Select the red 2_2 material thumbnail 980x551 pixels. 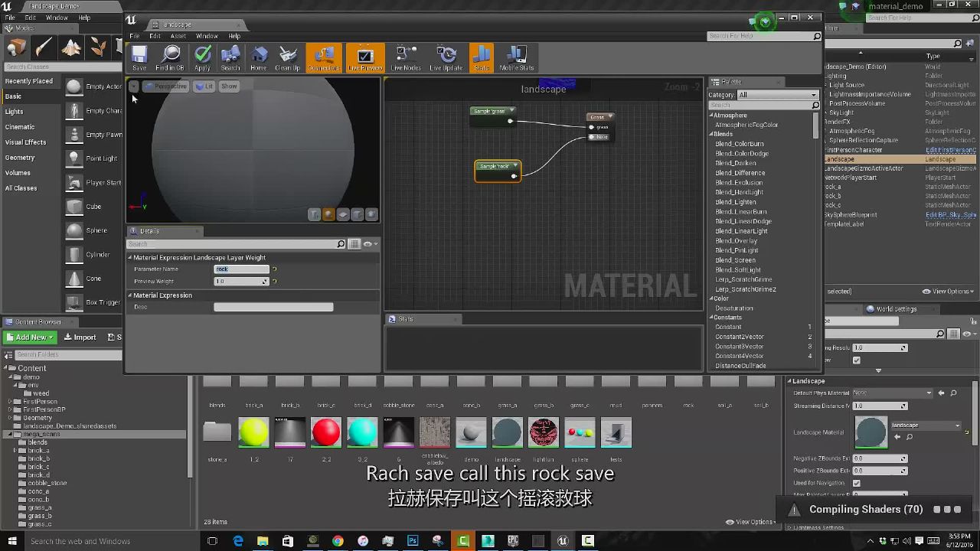point(326,432)
